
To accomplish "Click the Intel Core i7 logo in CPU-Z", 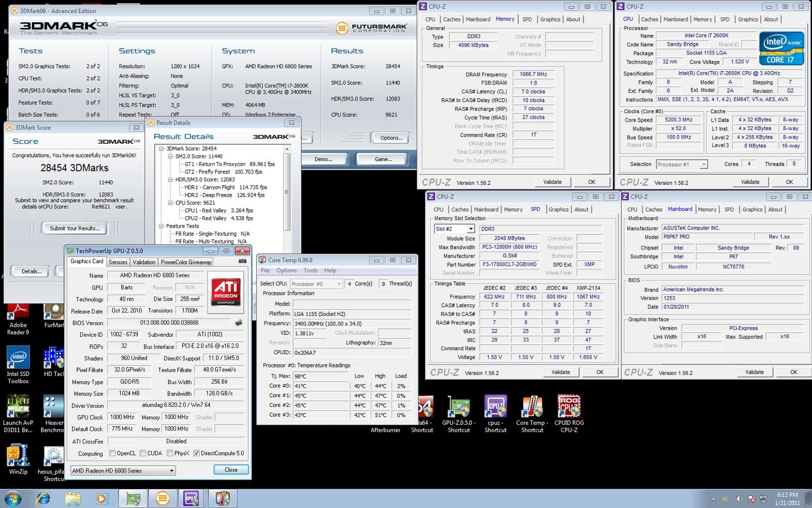I will click(782, 49).
